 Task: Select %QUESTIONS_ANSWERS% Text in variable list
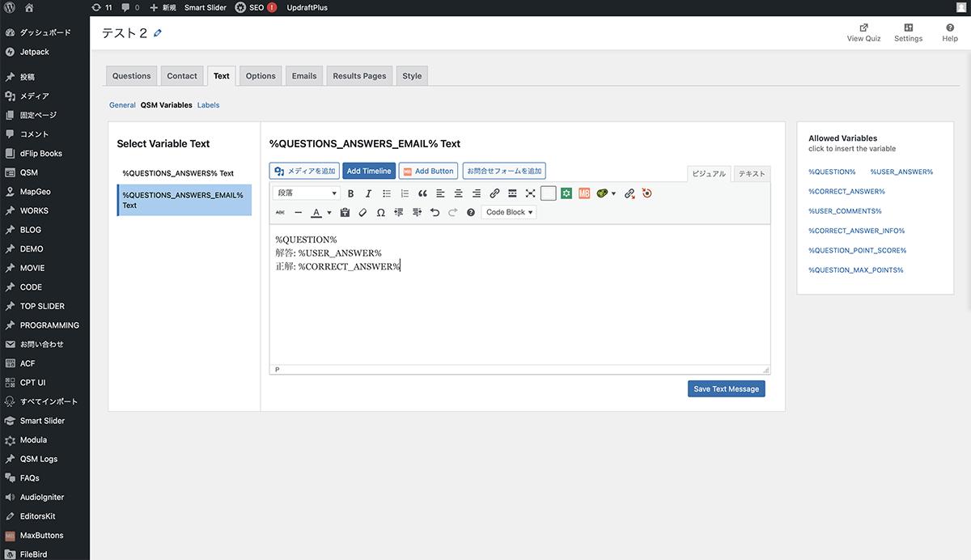click(178, 173)
